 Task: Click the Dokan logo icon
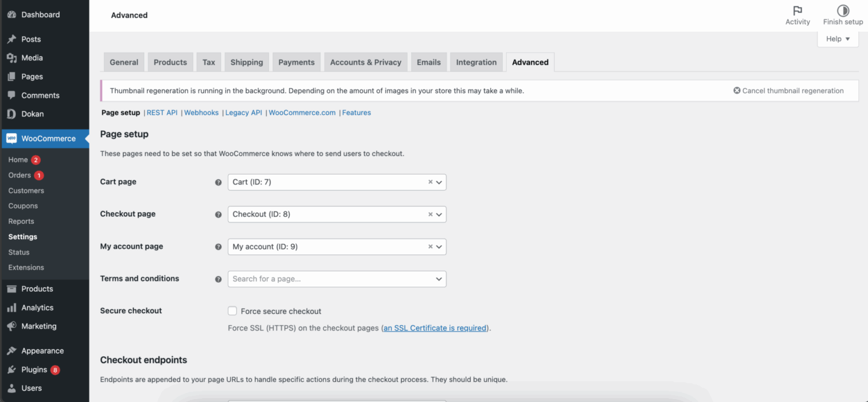(x=11, y=114)
